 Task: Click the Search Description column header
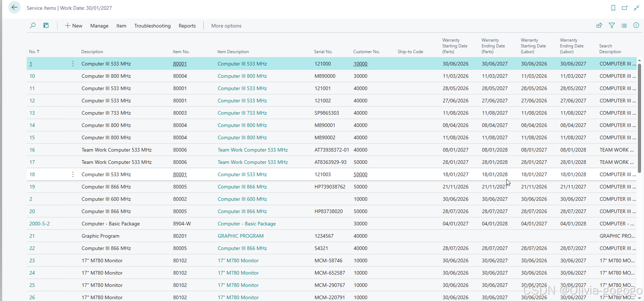(610, 49)
